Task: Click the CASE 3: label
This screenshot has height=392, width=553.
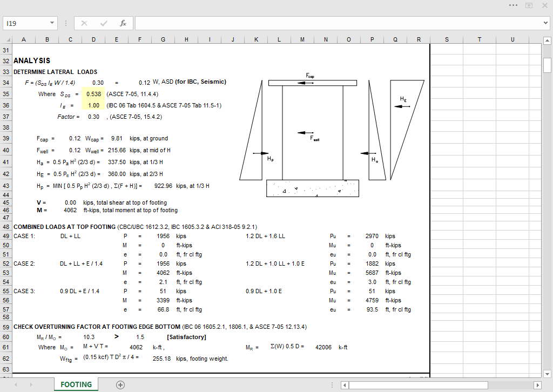Action: click(24, 291)
